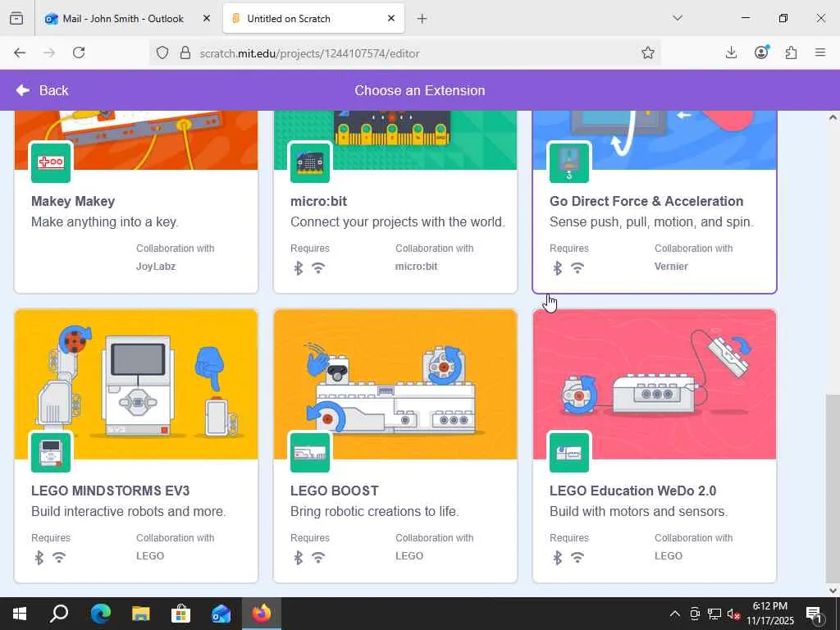
Task: Reload the current page
Action: click(x=79, y=52)
